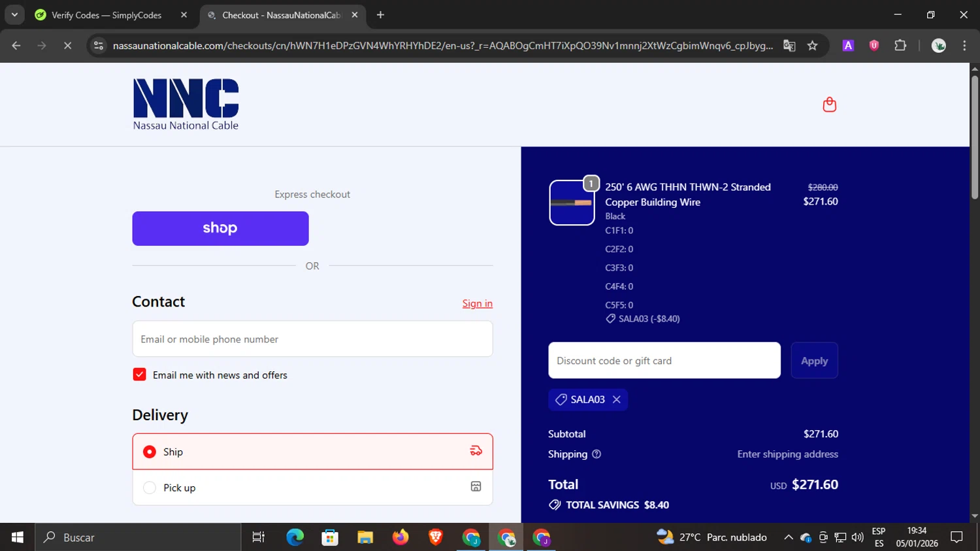Click the TOTAL SAVINGS $8.40 text
980x551 pixels.
tap(617, 505)
